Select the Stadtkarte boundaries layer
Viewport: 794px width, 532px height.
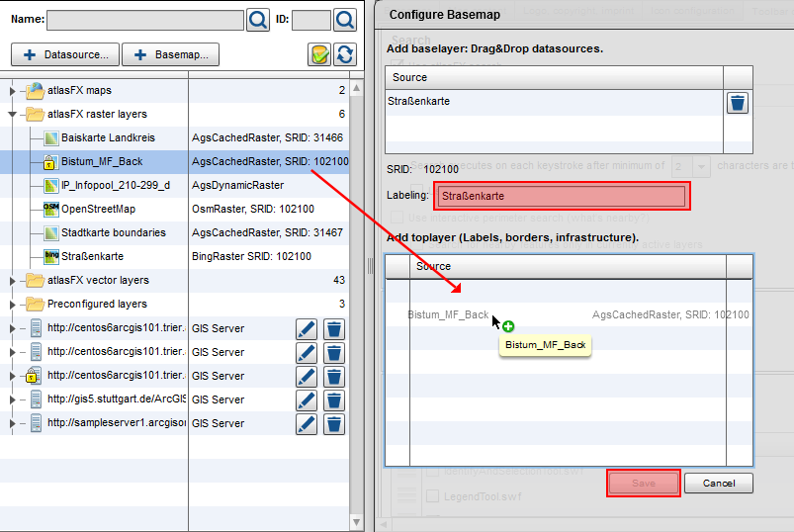113,233
